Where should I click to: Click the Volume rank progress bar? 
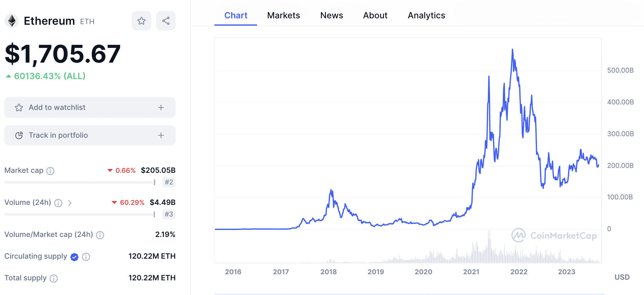click(x=80, y=214)
